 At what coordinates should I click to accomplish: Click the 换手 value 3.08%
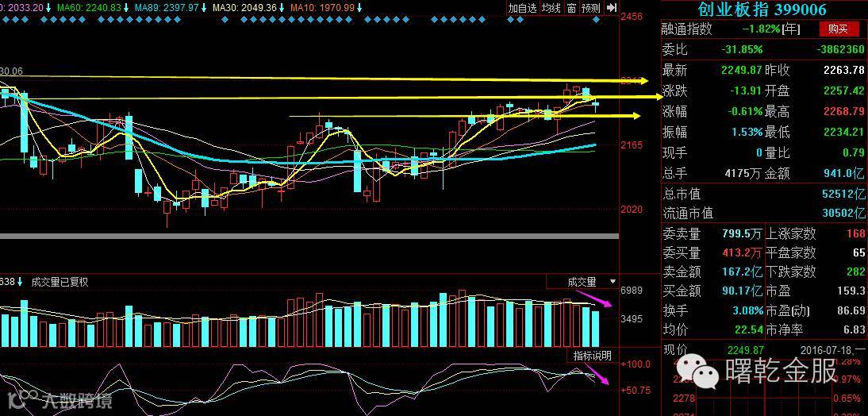[x=748, y=310]
